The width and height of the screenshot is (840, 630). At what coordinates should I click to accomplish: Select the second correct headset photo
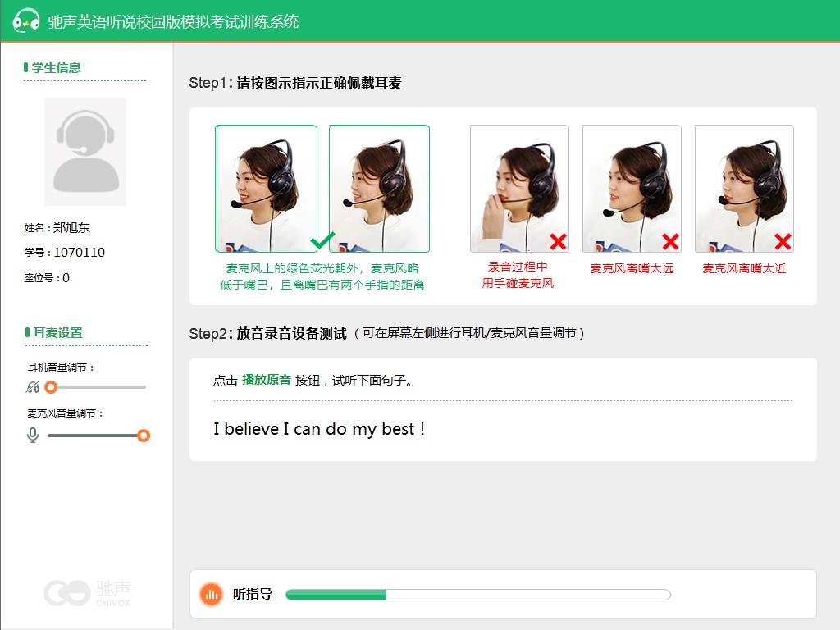pyautogui.click(x=379, y=189)
